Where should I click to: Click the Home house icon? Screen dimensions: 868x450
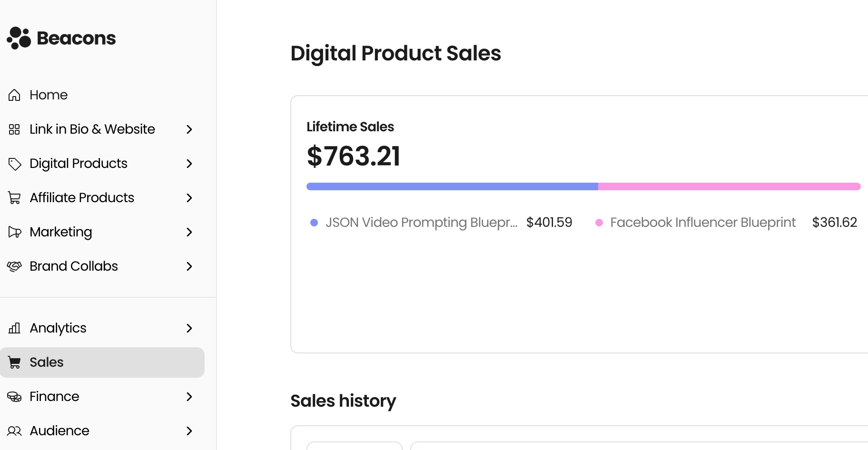coord(14,95)
